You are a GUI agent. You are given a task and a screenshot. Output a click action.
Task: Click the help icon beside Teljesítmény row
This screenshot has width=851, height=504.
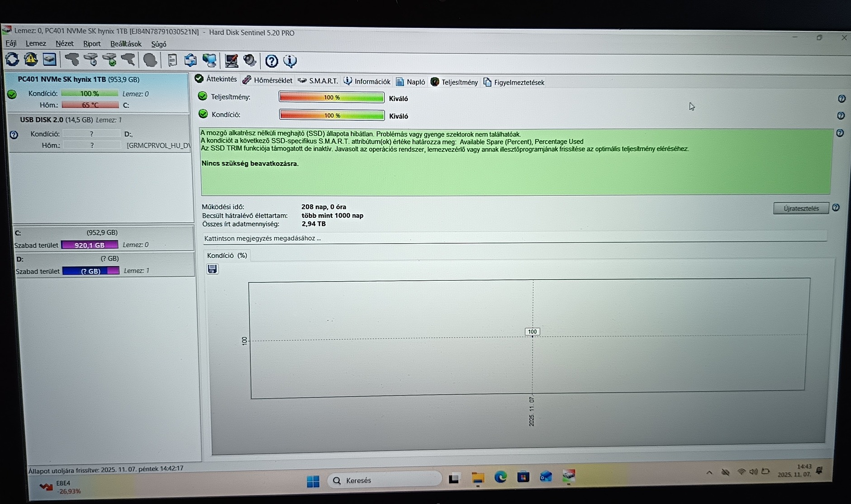[x=841, y=99]
